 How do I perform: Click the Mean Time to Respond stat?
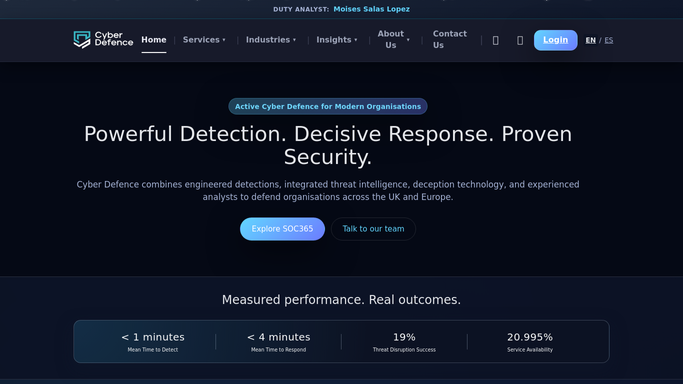coord(278,342)
